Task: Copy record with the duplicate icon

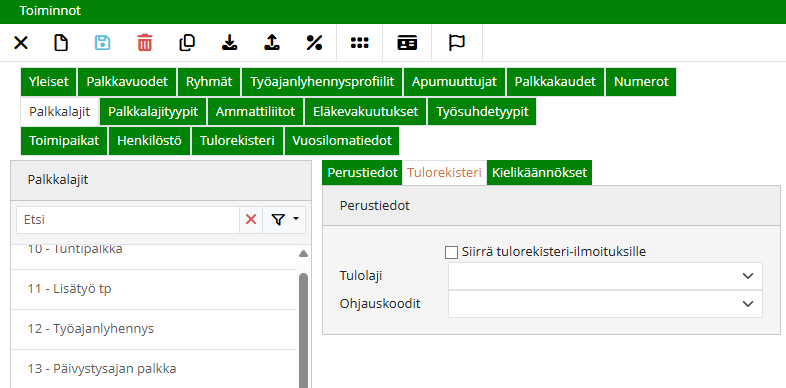Action: pyautogui.click(x=187, y=43)
